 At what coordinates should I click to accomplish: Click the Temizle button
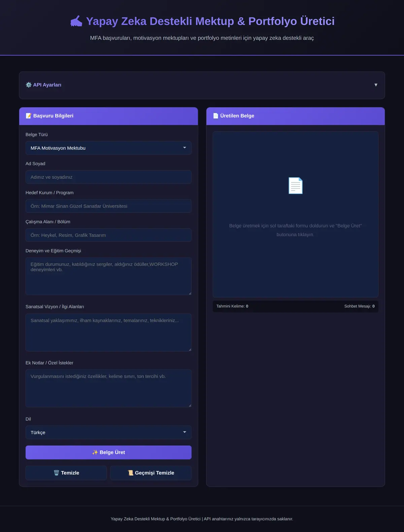click(66, 473)
